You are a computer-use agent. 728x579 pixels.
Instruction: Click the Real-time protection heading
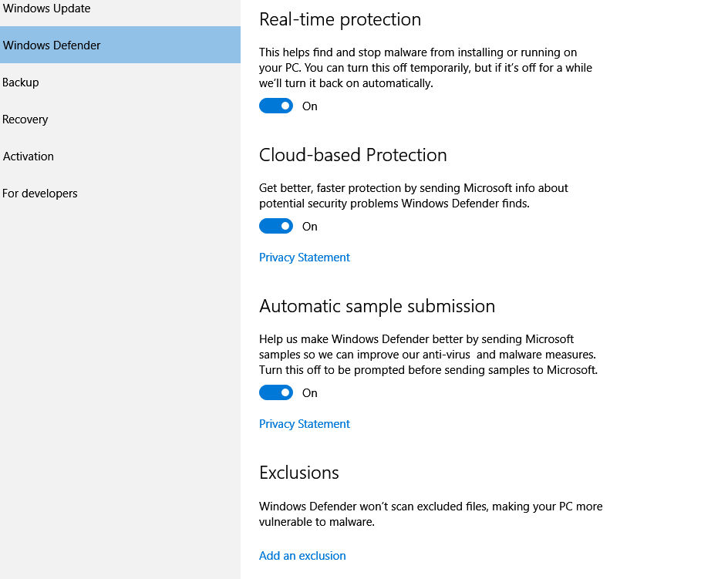[340, 19]
